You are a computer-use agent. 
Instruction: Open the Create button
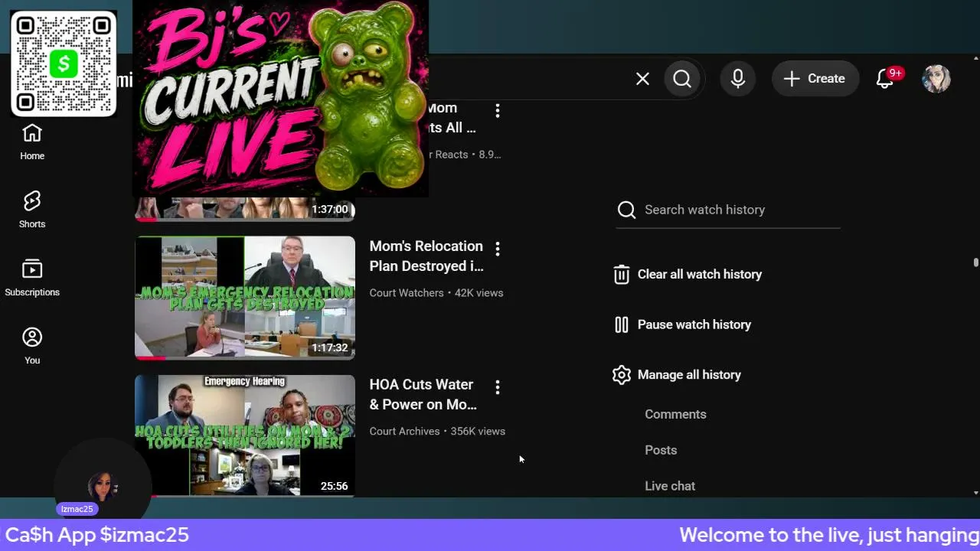tap(815, 79)
